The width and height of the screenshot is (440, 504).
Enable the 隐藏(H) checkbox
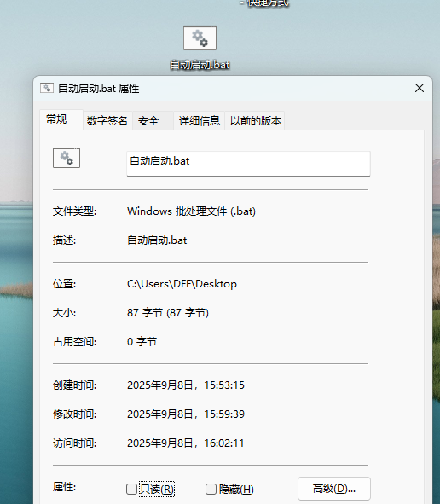pos(211,490)
